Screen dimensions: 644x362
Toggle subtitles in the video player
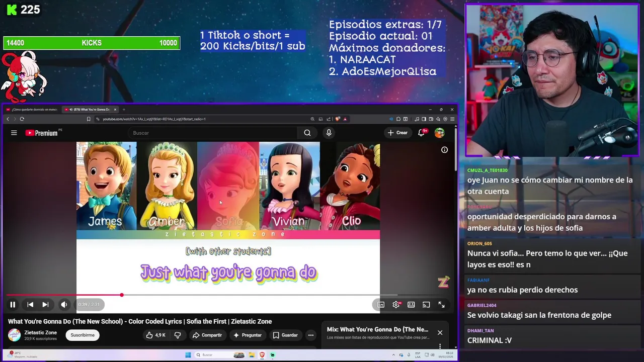[381, 305]
